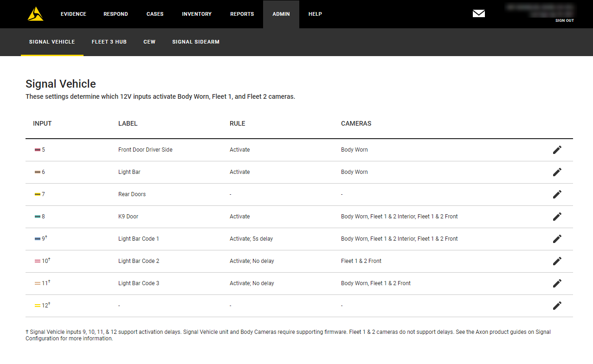The height and width of the screenshot is (364, 593).
Task: Click the Input column header
Action: tap(42, 124)
